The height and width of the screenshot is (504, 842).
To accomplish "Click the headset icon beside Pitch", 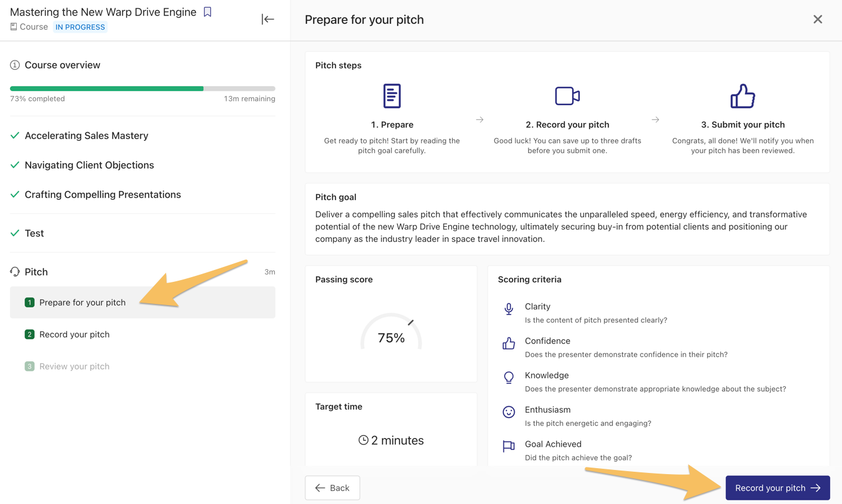I will (x=15, y=272).
